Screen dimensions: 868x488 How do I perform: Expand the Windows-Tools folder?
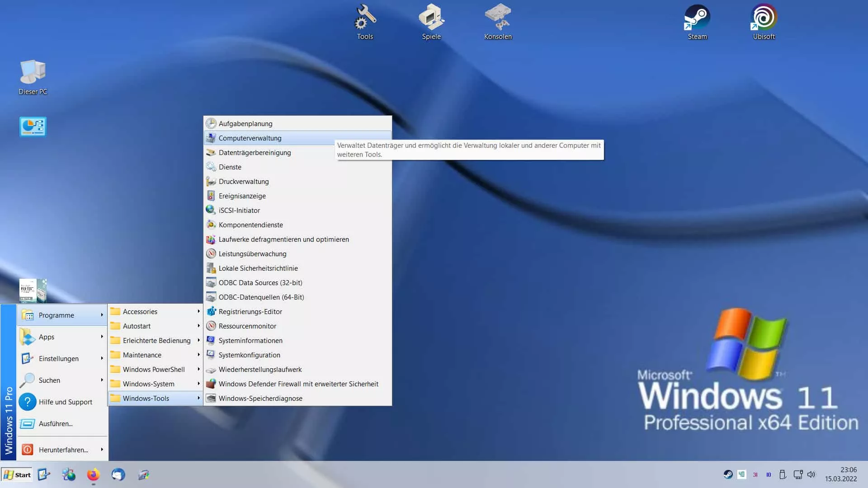click(155, 398)
